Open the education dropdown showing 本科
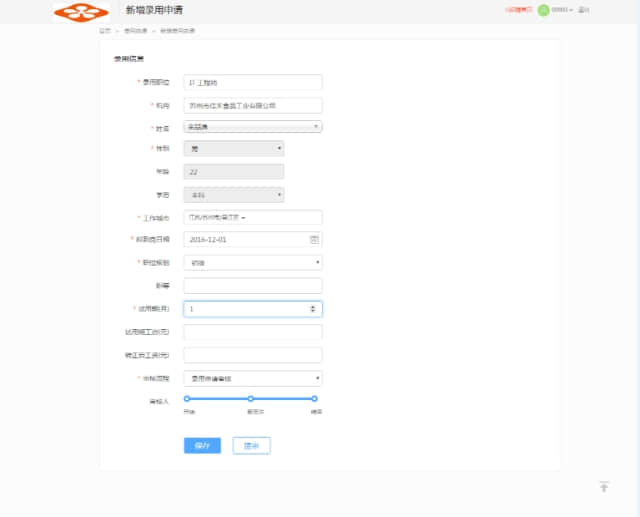 click(x=233, y=195)
